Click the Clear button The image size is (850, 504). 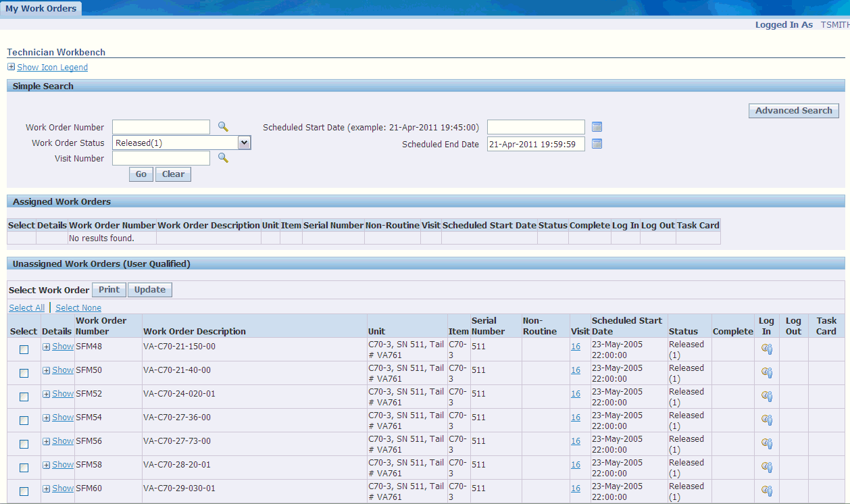click(x=173, y=174)
